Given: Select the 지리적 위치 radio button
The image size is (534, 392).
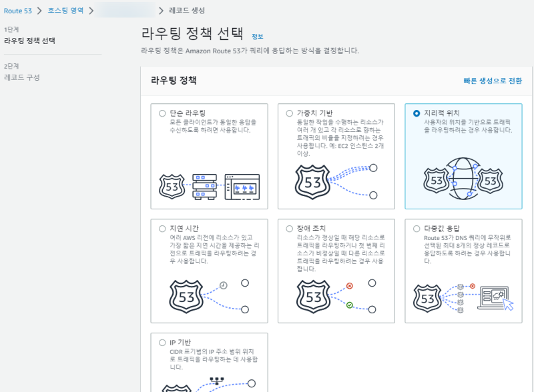Looking at the screenshot, I should [417, 113].
